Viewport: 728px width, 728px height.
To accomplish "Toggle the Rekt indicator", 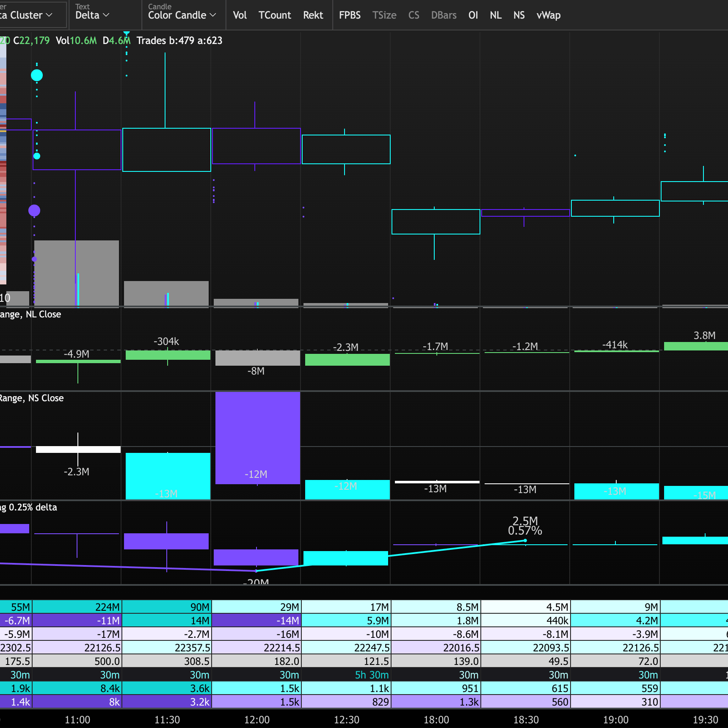I will (313, 15).
